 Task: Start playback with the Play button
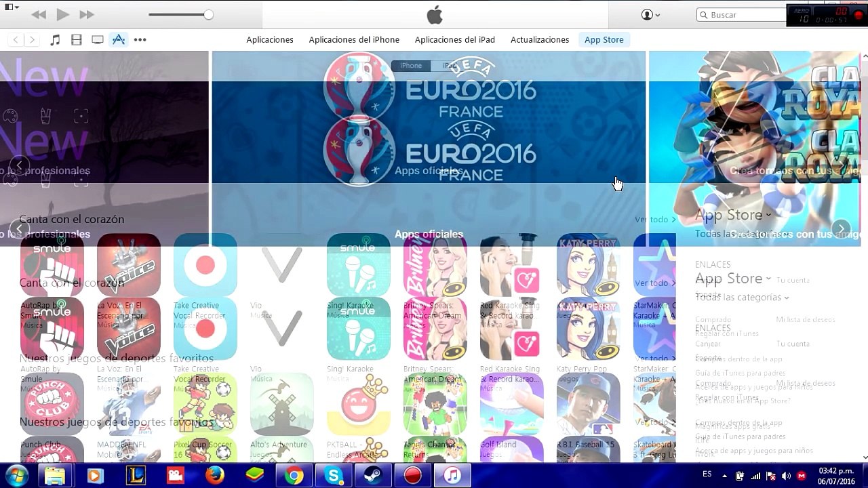(62, 14)
